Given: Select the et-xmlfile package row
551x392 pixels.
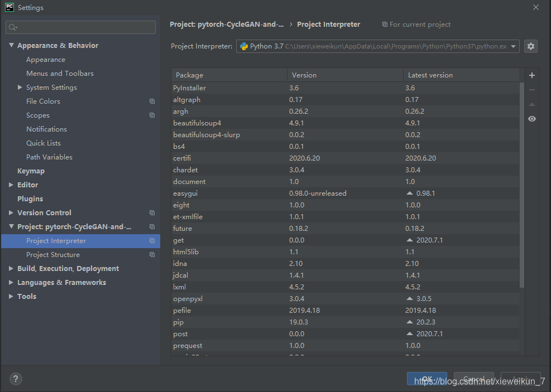Looking at the screenshot, I should click(345, 216).
